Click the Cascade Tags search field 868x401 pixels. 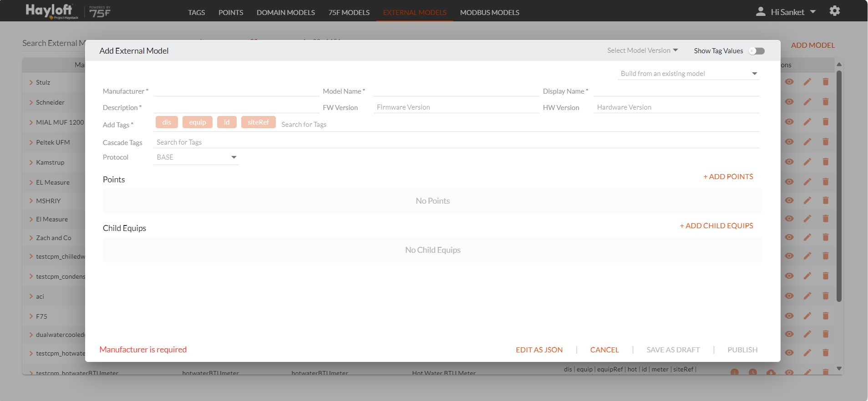[457, 142]
